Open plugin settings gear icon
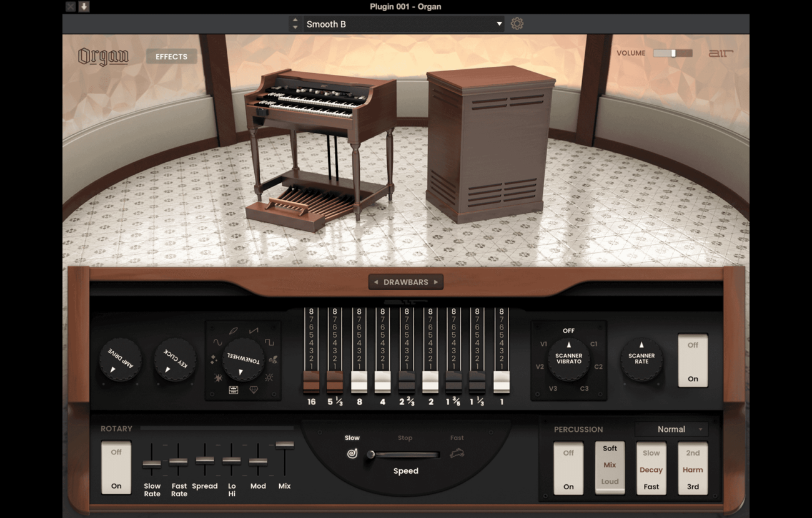 (517, 24)
